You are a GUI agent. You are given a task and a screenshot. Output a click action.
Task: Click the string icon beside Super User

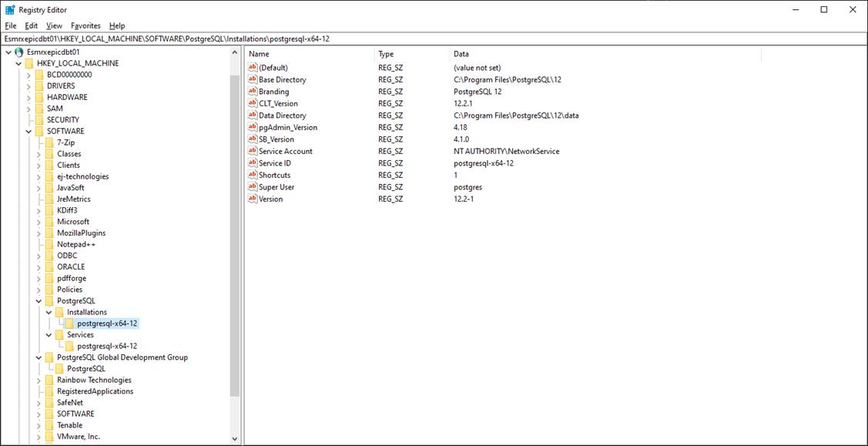click(x=253, y=187)
